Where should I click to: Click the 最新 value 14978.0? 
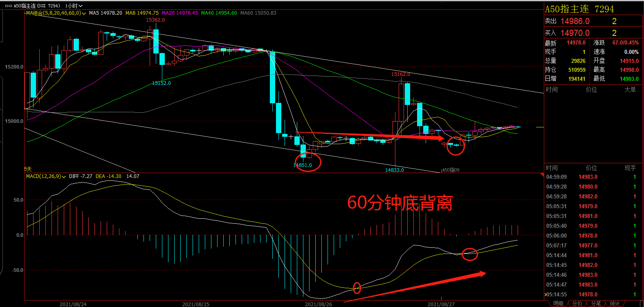point(576,43)
